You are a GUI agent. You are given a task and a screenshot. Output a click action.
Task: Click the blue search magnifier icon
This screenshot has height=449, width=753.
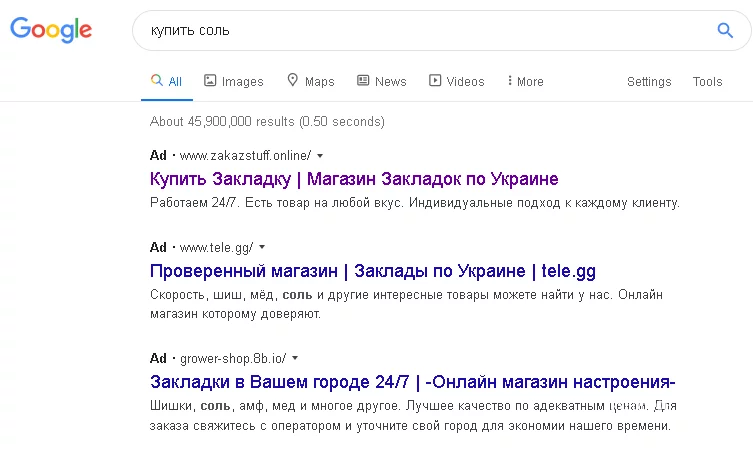[725, 30]
